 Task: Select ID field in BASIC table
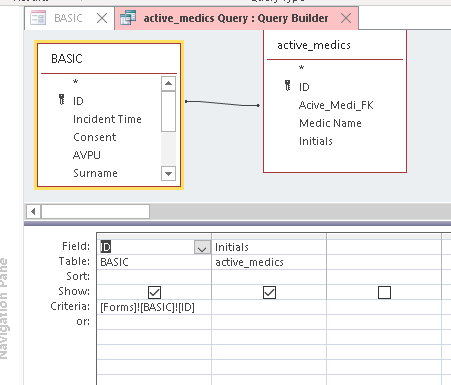(78, 101)
